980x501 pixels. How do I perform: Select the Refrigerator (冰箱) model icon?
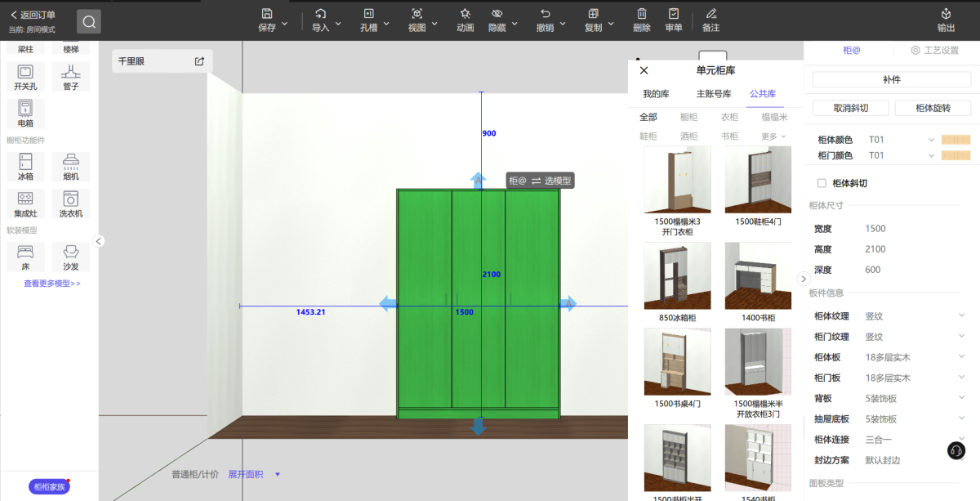pos(25,161)
